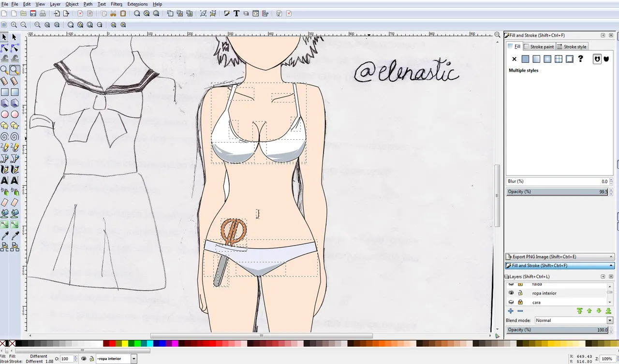The height and width of the screenshot is (364, 619).
Task: Click the Export icon in toolbar
Action: (x=66, y=14)
